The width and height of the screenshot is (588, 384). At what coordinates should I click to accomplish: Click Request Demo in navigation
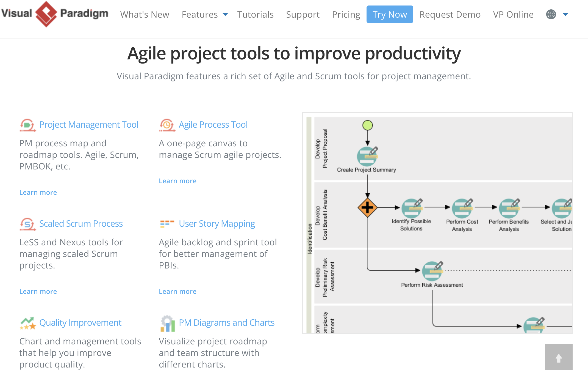pyautogui.click(x=450, y=14)
